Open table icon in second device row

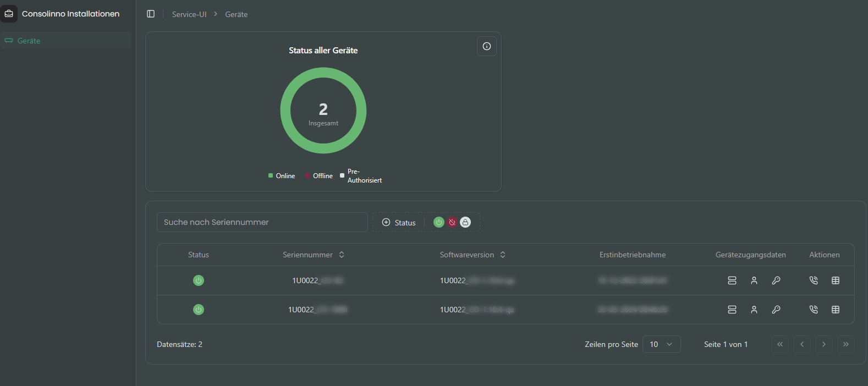[x=835, y=310]
